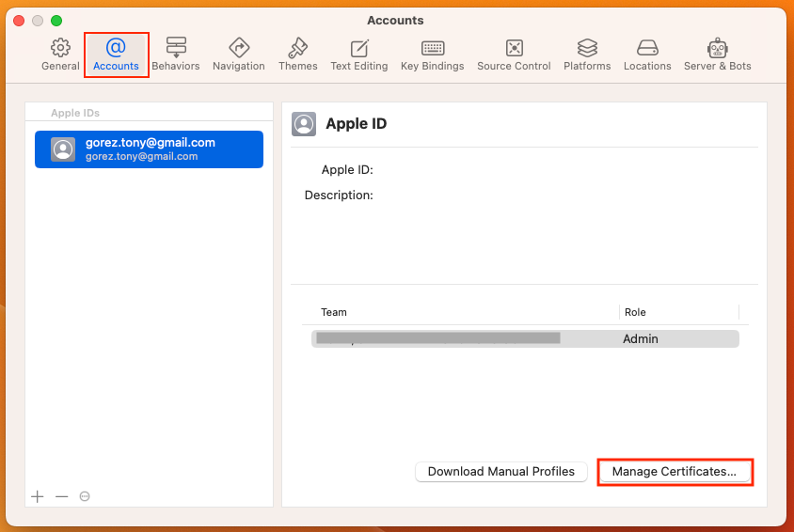This screenshot has height=532, width=794.
Task: Switch to Navigation preferences
Action: click(239, 55)
